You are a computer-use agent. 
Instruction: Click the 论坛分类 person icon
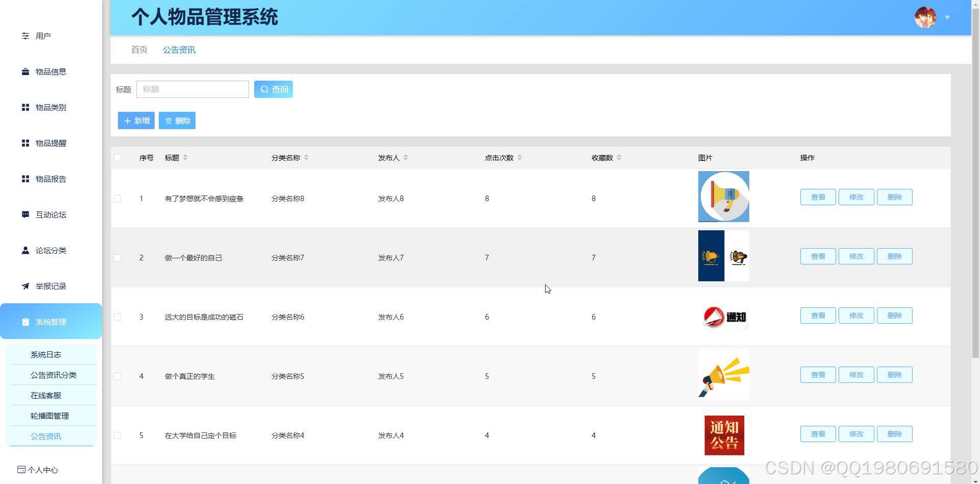pos(25,250)
